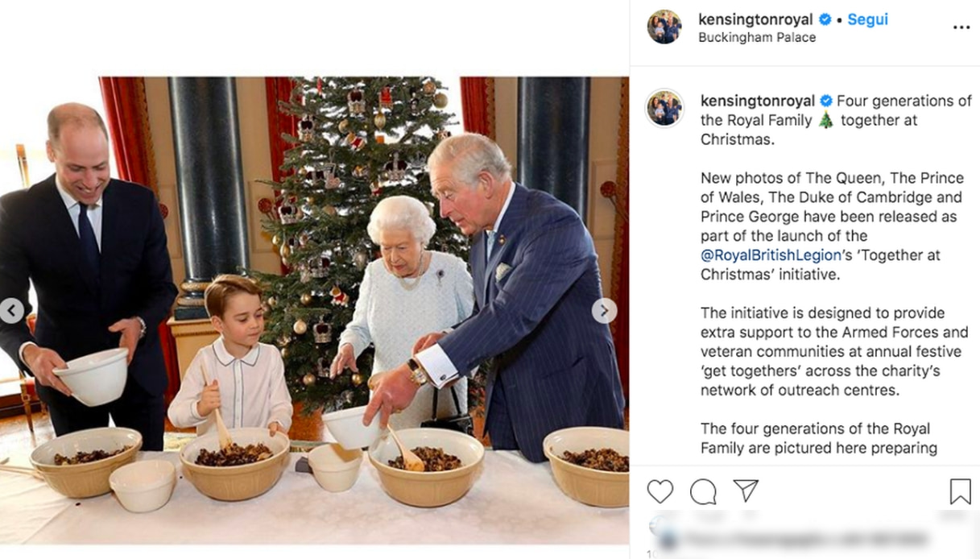This screenshot has width=980, height=559.
Task: Like the post with heart icon
Action: [660, 491]
